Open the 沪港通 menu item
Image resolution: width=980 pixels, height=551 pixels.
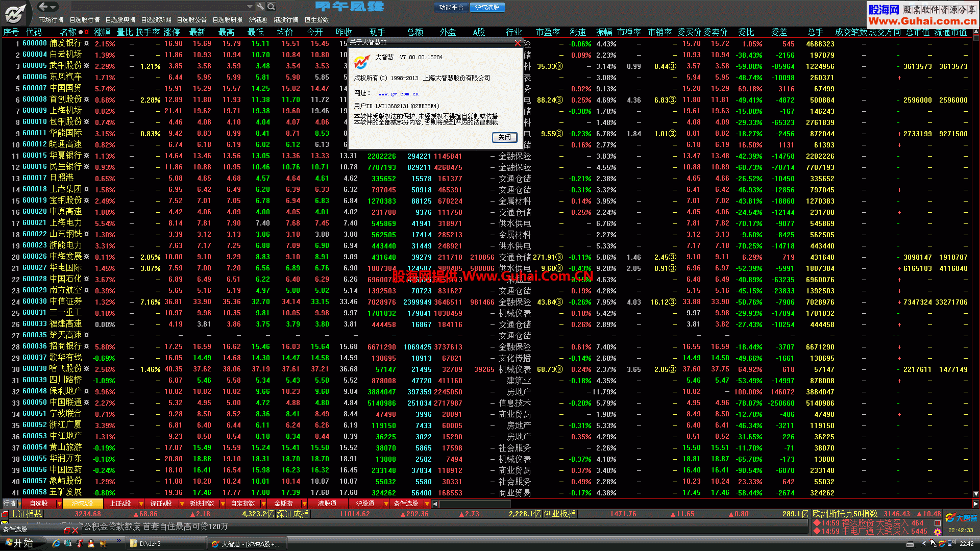pos(258,20)
